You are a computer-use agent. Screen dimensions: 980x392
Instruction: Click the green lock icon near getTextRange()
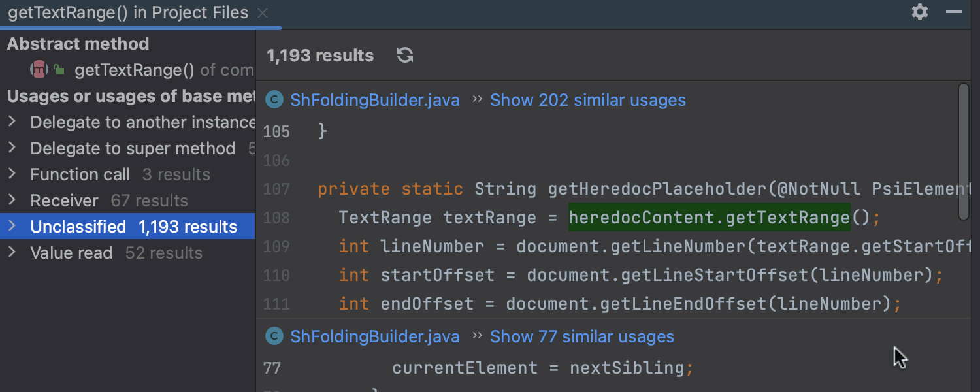pos(59,70)
